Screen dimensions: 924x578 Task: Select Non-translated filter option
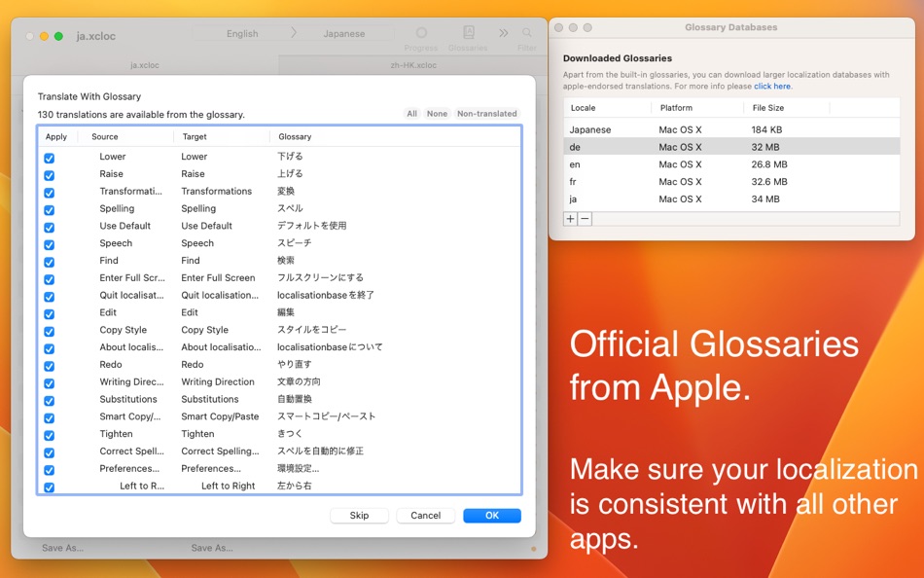click(x=486, y=113)
